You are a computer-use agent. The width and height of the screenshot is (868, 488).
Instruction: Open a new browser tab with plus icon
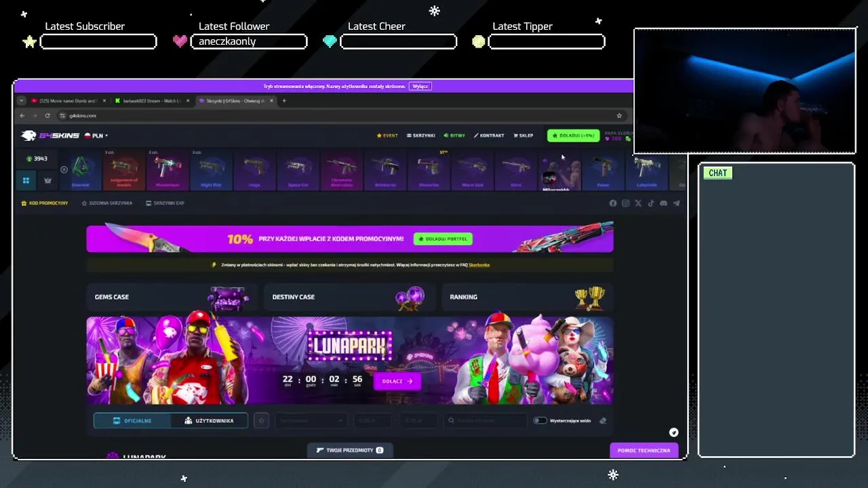284,101
